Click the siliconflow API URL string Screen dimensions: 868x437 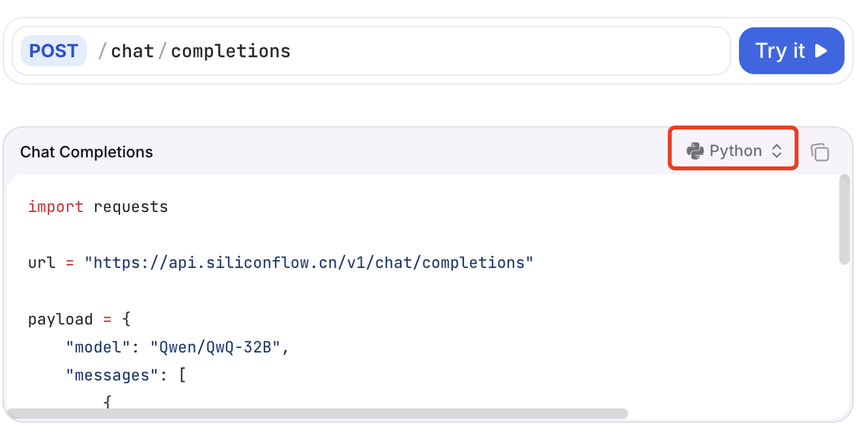click(x=309, y=262)
